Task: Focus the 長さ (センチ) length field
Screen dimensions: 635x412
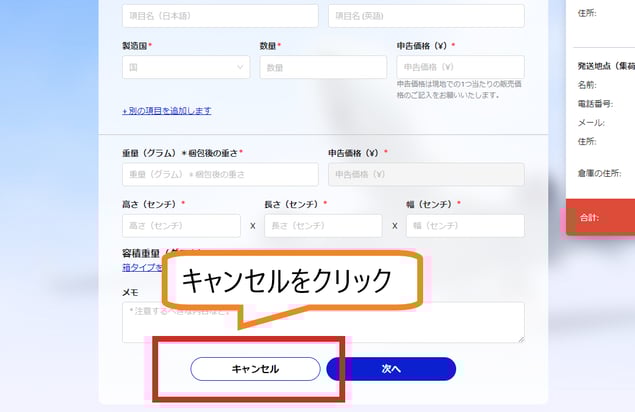Action: point(323,226)
